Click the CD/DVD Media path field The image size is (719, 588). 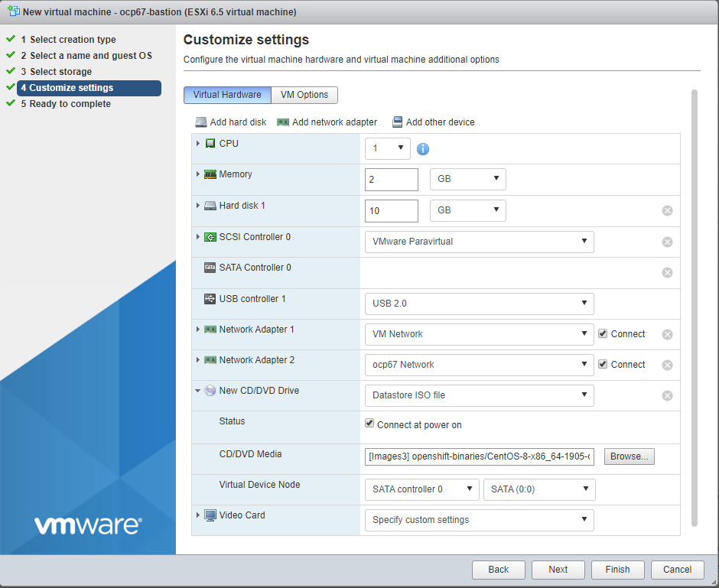479,456
